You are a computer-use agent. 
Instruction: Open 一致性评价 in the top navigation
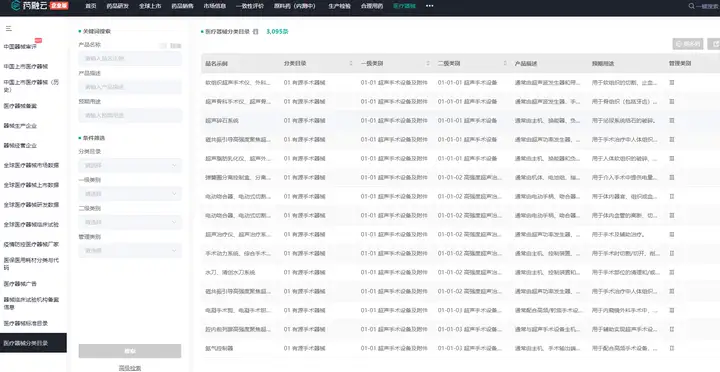250,6
